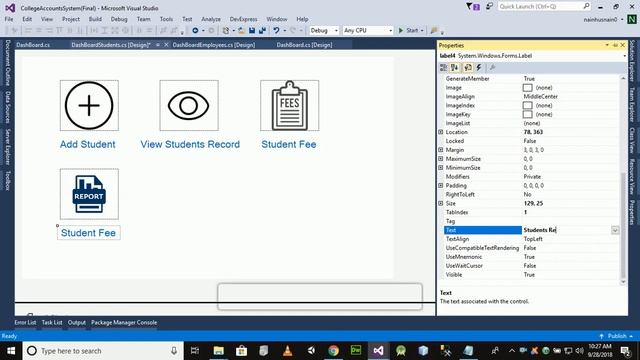Select the View Students Record eye icon
640x360 pixels.
(189, 105)
